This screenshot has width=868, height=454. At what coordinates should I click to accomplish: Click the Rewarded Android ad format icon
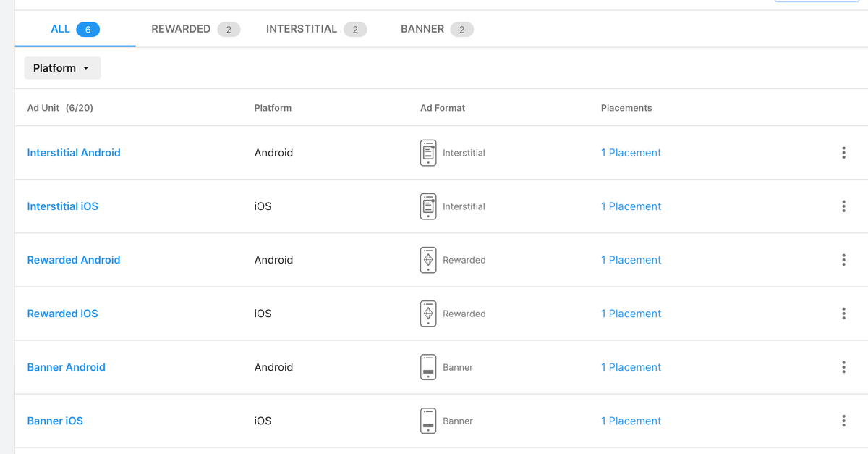pos(428,260)
